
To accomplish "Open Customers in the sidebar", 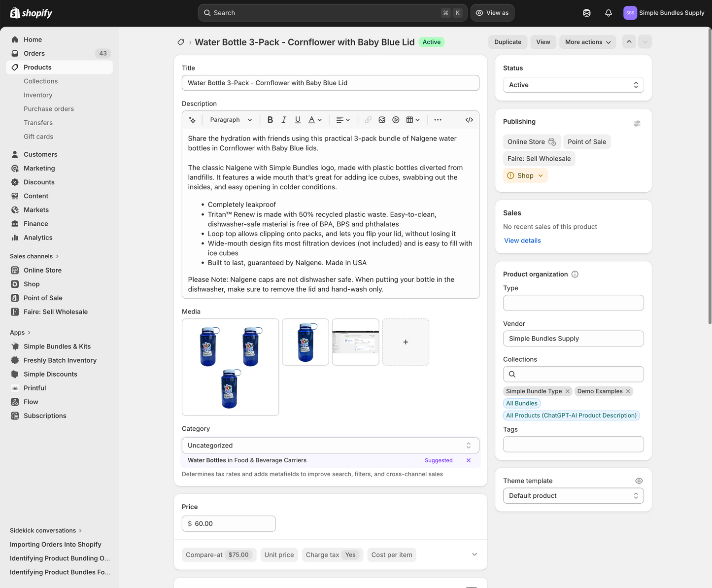I will pyautogui.click(x=59, y=154).
